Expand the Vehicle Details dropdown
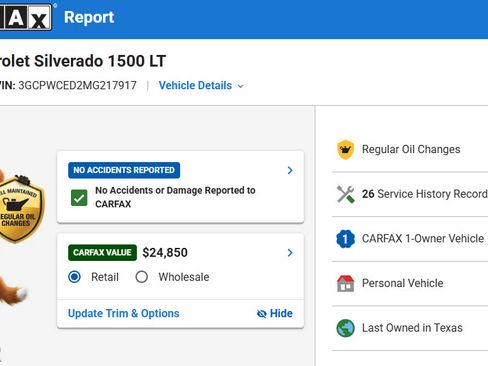This screenshot has width=488, height=366. click(201, 86)
